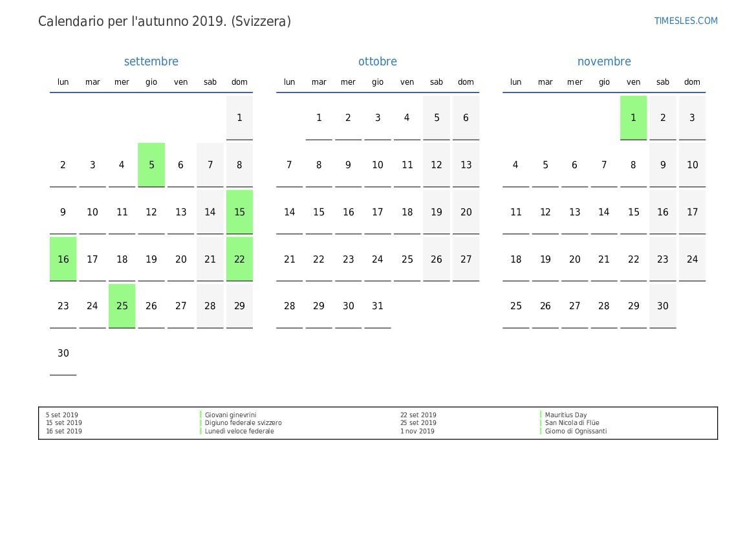Click green September 22 cell
Viewport: 756px width, 535px height.
pyautogui.click(x=239, y=259)
